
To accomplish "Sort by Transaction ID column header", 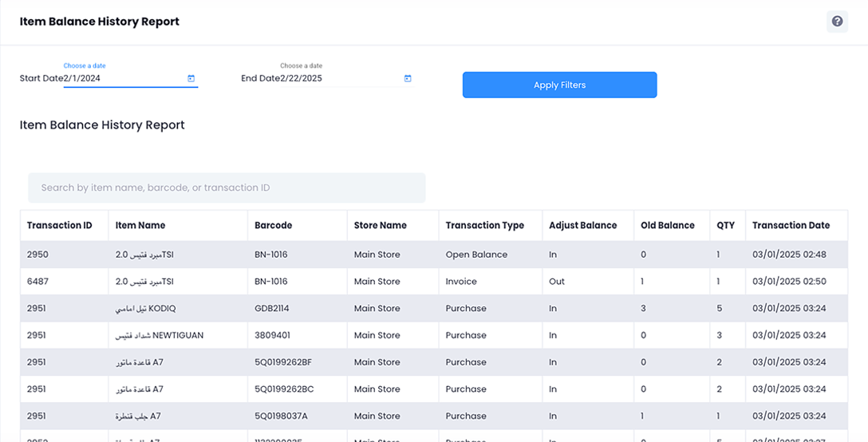I will 60,226.
